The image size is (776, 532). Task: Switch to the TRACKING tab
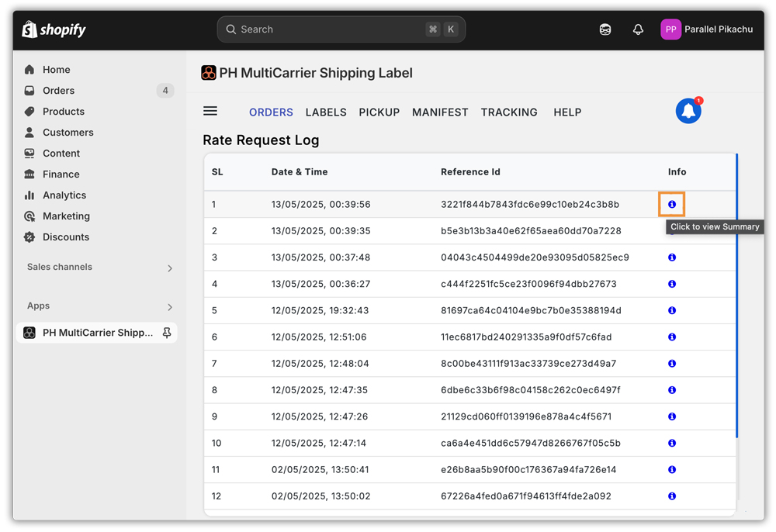click(509, 112)
